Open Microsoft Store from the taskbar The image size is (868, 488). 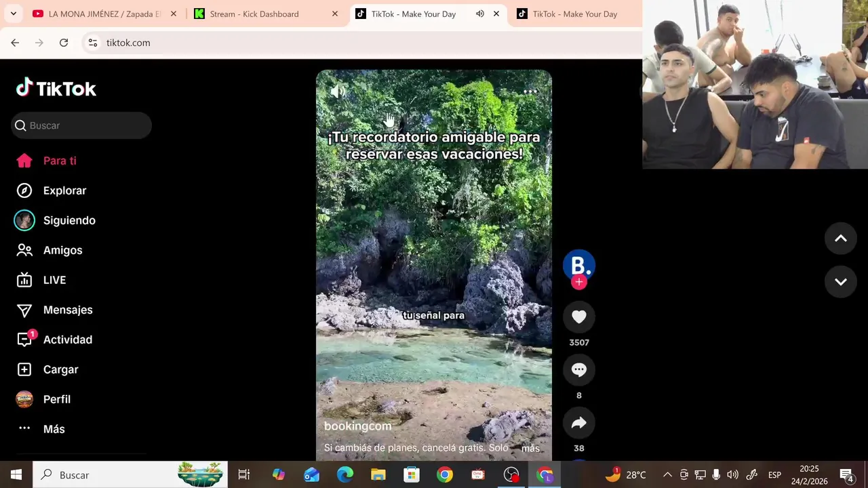411,474
